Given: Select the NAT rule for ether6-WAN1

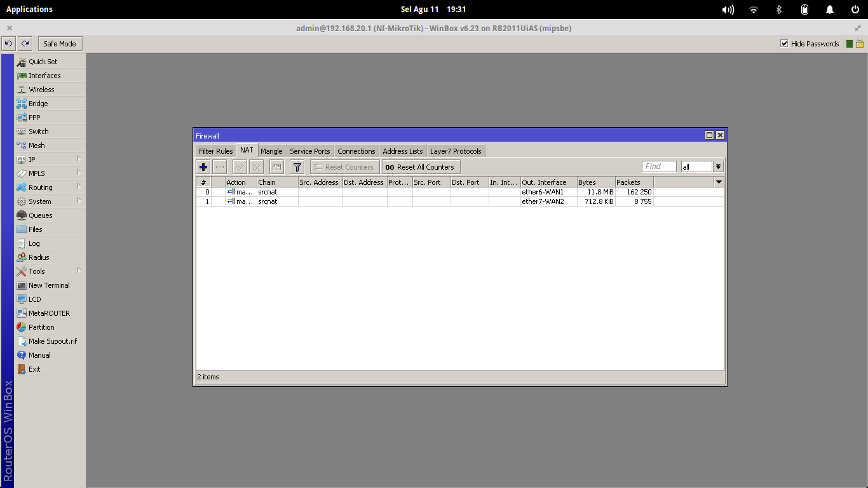Looking at the screenshot, I should coord(460,192).
